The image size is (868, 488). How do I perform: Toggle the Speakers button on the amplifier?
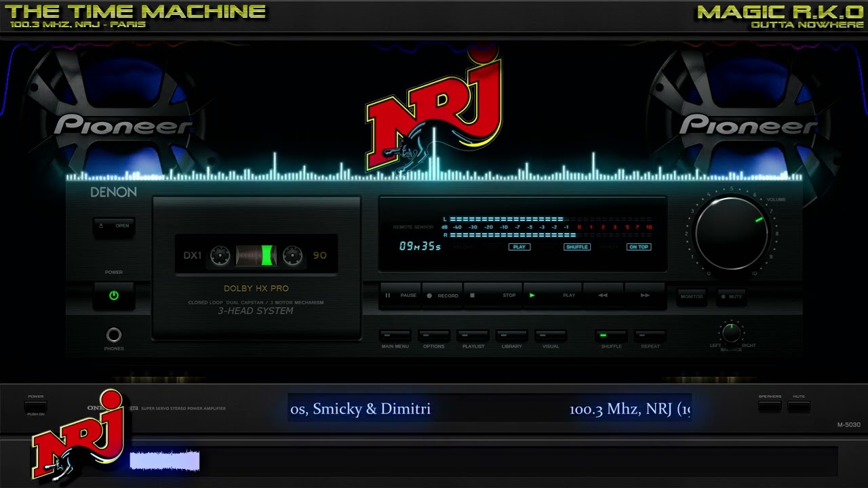click(x=770, y=406)
